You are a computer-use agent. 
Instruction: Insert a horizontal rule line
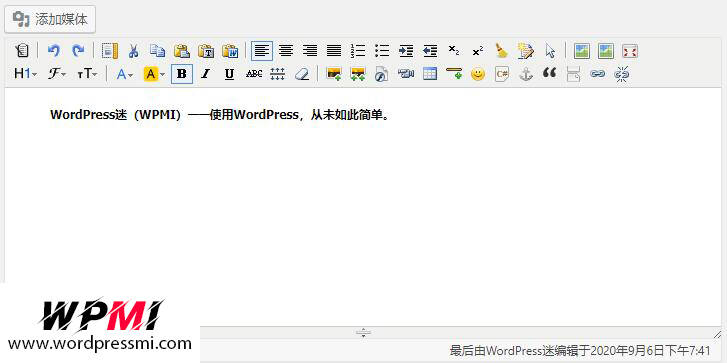(454, 74)
